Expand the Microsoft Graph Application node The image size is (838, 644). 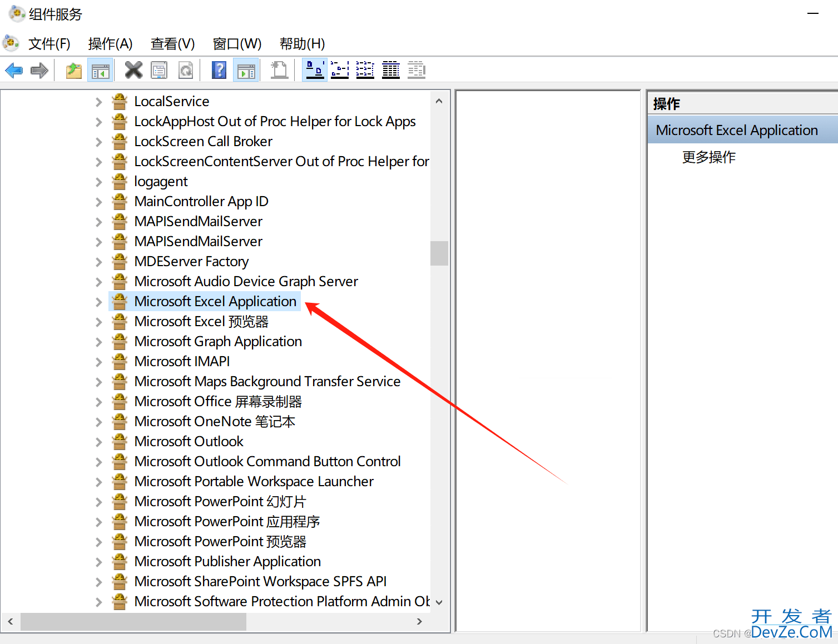click(x=98, y=342)
